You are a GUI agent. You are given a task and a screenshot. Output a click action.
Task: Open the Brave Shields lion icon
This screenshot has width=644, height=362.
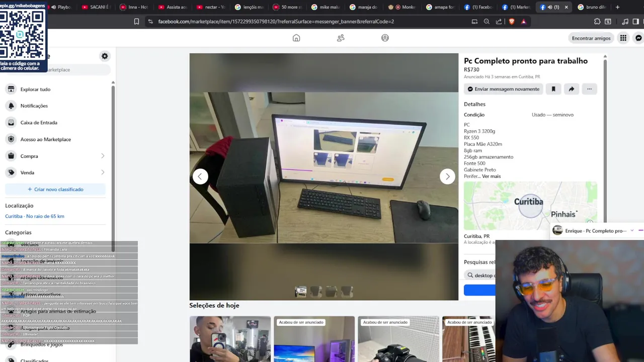pos(512,22)
